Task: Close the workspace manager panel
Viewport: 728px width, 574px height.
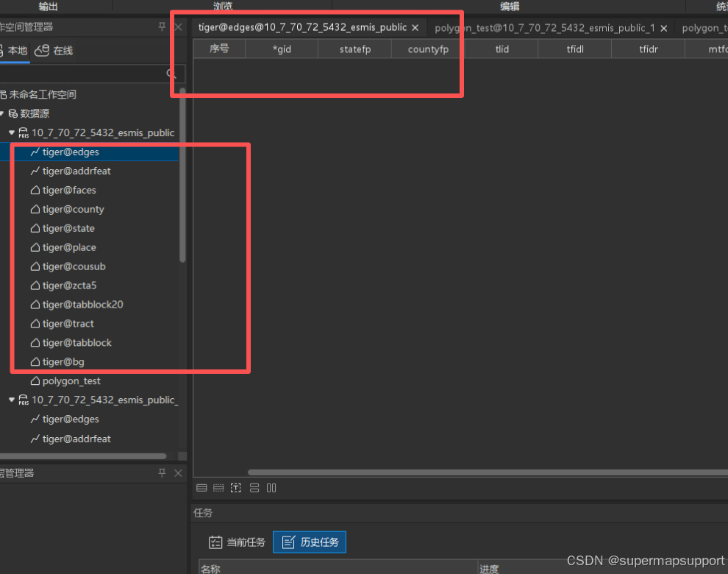Action: [x=178, y=27]
